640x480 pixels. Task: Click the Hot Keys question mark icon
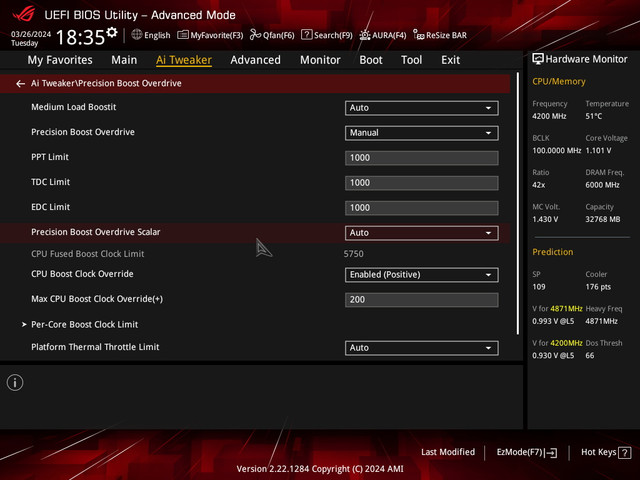coord(624,452)
